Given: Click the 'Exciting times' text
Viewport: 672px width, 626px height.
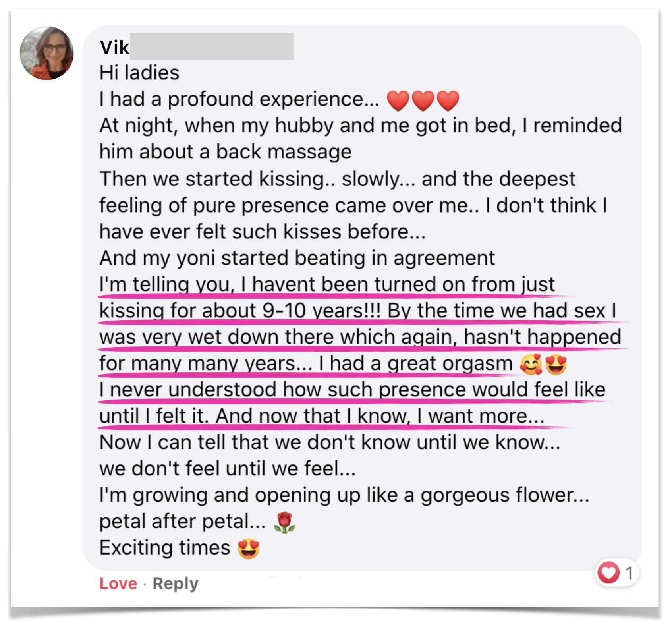Looking at the screenshot, I should tap(165, 548).
